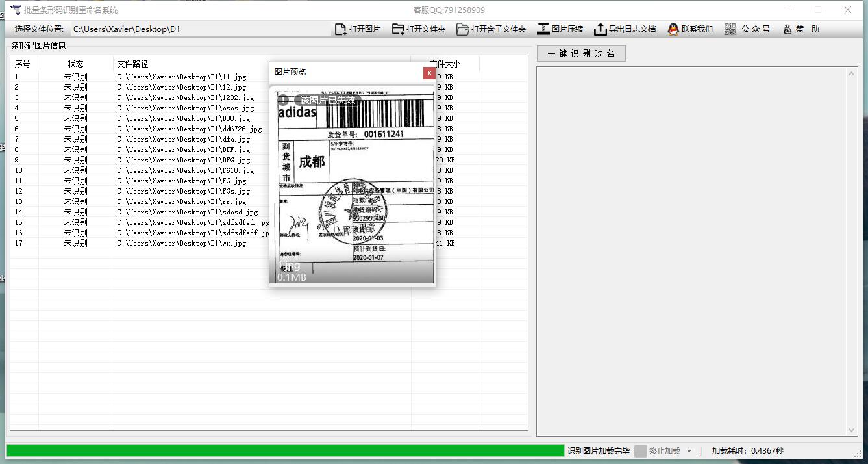Click the 加载耗时 0.4367秒 status text

(747, 450)
